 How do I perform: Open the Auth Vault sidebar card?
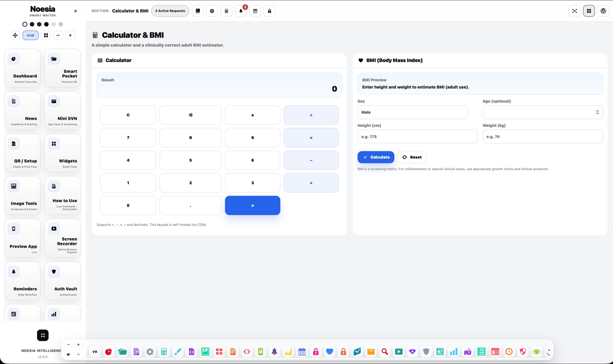click(63, 281)
